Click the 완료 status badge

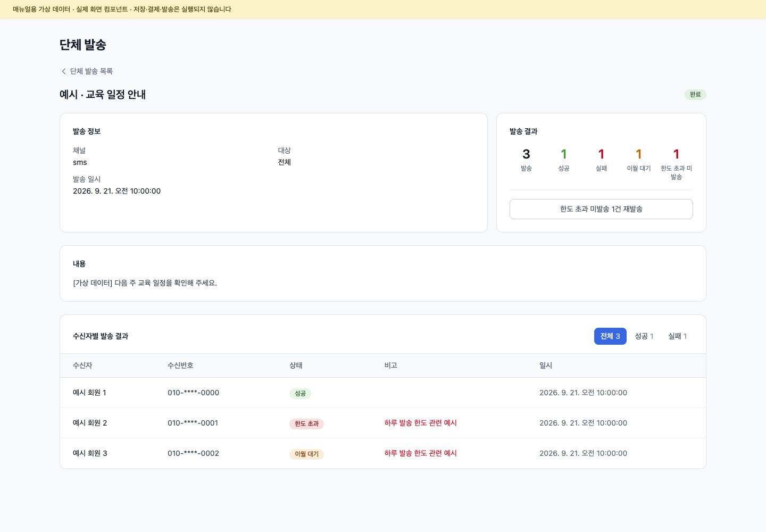[695, 95]
